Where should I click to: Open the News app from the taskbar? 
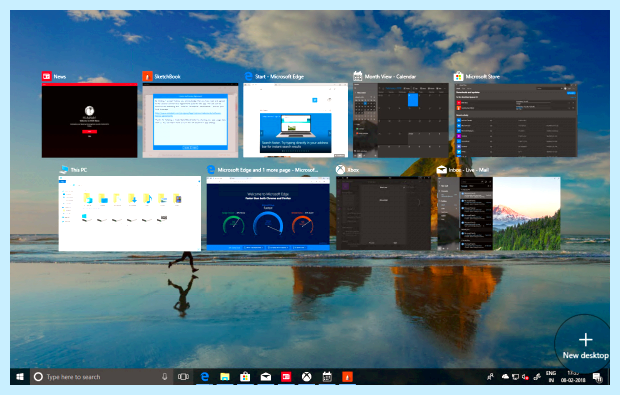(286, 377)
